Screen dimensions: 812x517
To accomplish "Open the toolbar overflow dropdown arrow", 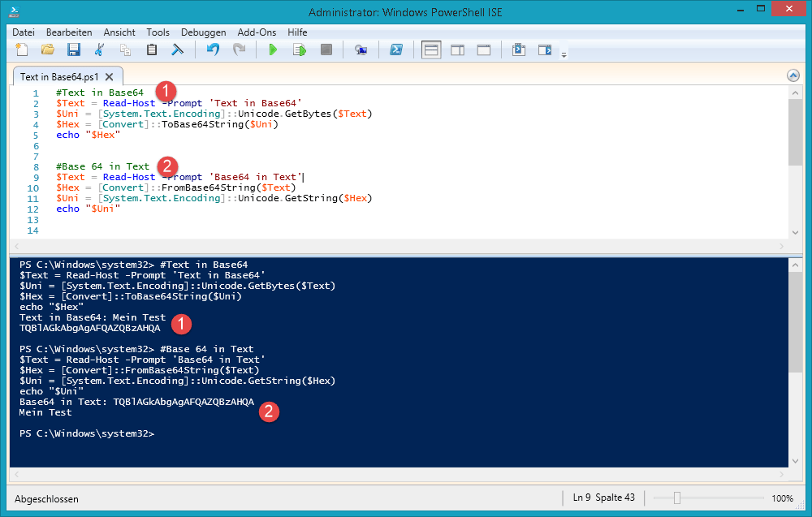I will point(564,54).
